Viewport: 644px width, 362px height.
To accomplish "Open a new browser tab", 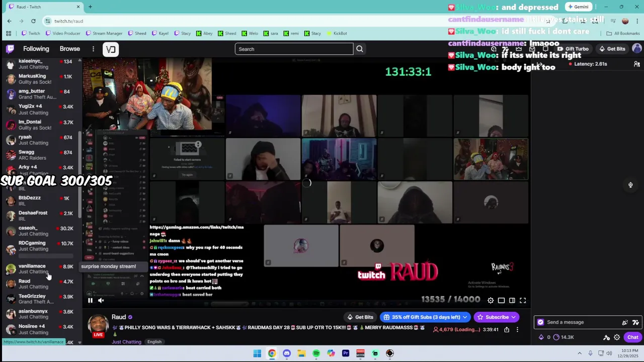I will (x=90, y=7).
